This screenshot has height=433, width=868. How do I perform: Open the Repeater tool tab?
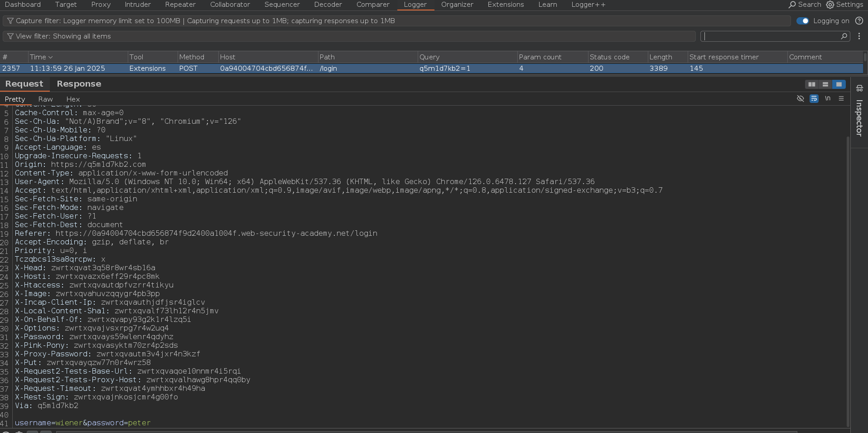[x=180, y=5]
